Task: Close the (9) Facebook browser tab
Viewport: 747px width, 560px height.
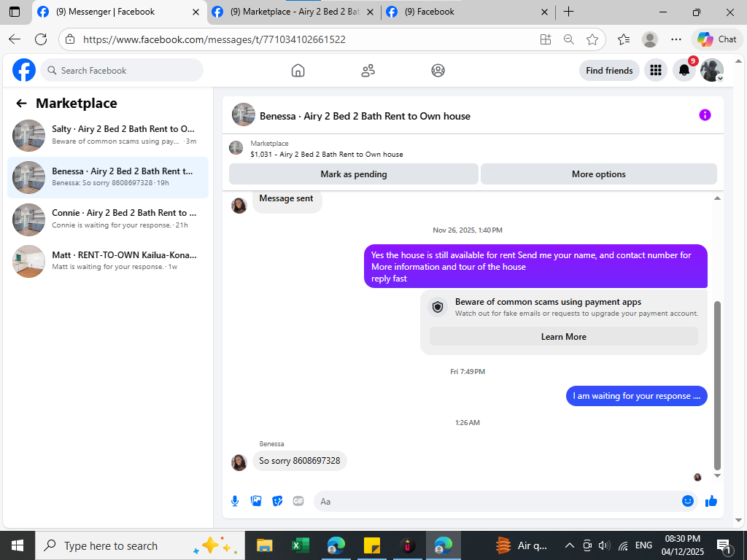Action: [x=544, y=12]
